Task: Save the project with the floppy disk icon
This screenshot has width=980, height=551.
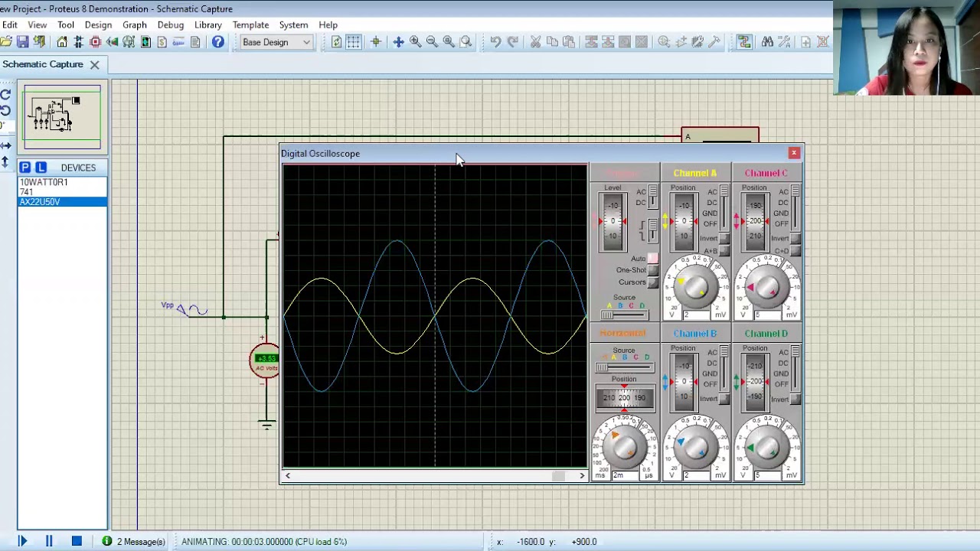Action: pyautogui.click(x=22, y=42)
